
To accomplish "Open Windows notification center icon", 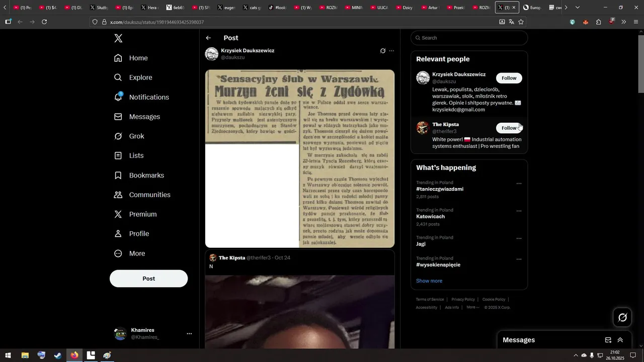I will tap(633, 355).
